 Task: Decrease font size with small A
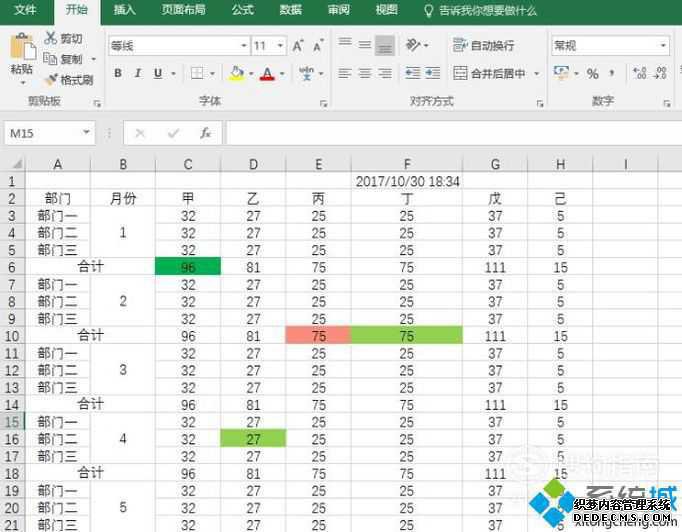coord(318,45)
